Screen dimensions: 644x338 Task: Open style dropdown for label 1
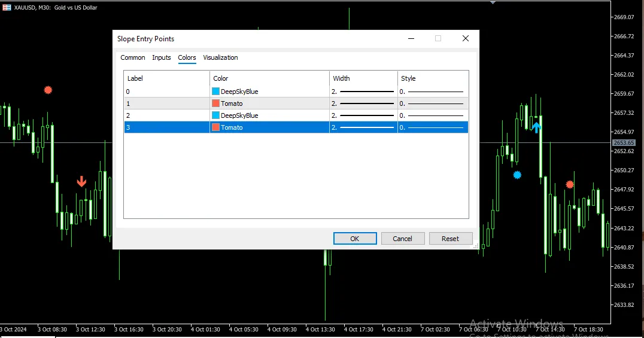pos(433,103)
